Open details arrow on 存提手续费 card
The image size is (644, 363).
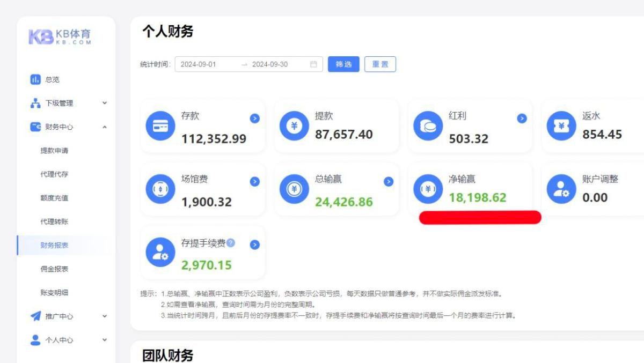click(255, 245)
